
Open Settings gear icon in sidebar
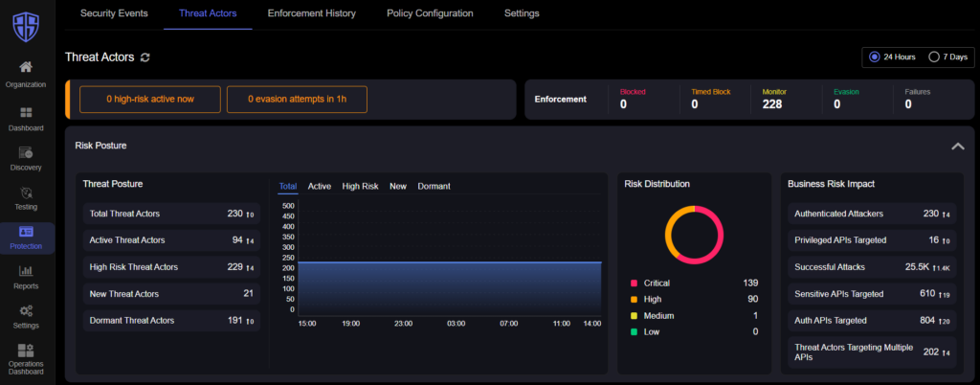[26, 310]
